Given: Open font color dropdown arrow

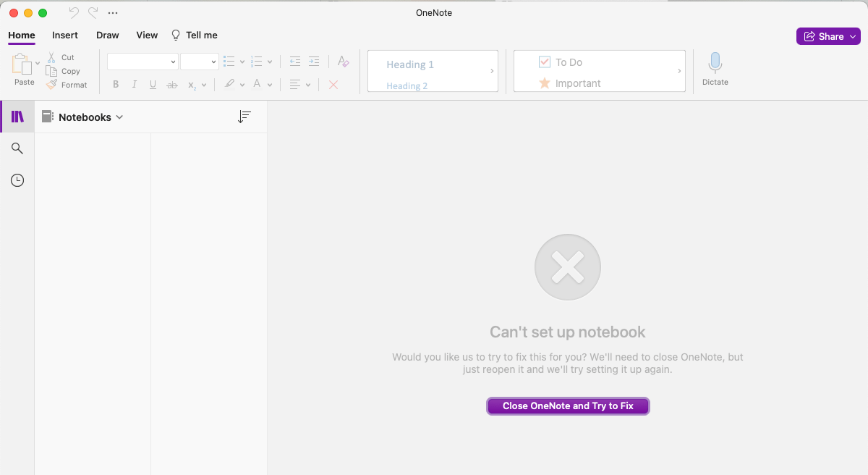Looking at the screenshot, I should coord(270,85).
